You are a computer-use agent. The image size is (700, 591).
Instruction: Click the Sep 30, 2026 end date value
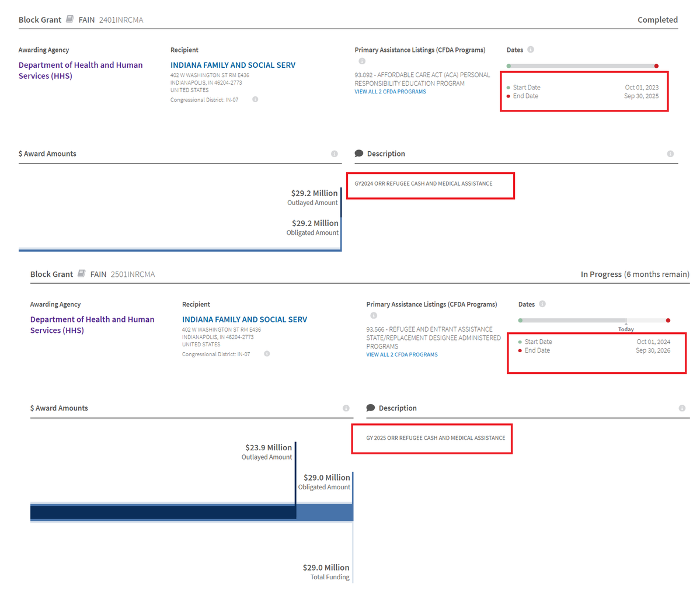point(653,350)
